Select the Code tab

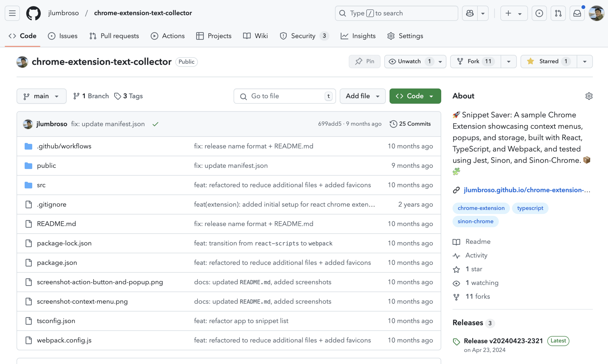pos(23,36)
